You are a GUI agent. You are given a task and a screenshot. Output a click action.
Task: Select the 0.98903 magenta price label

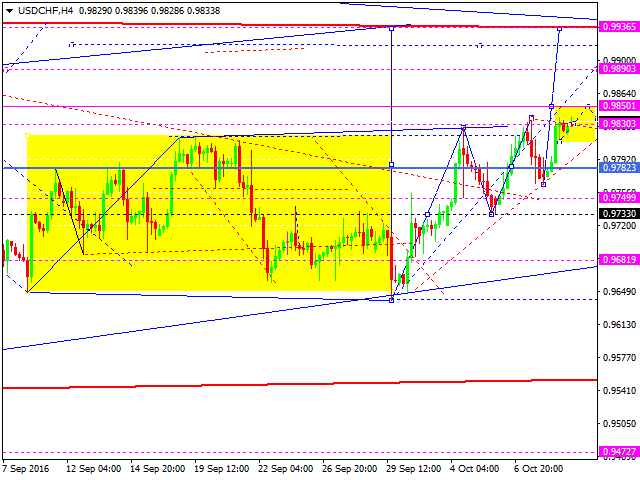click(619, 69)
